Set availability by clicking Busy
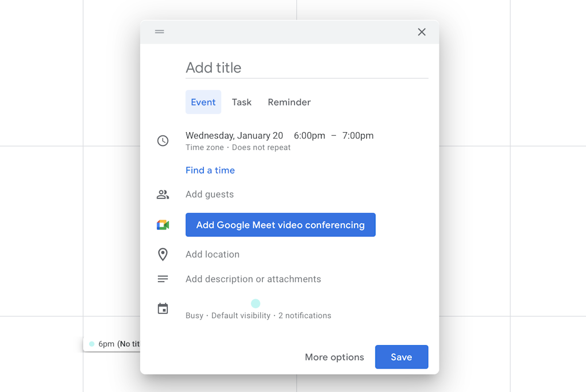The width and height of the screenshot is (586, 392). pos(193,315)
